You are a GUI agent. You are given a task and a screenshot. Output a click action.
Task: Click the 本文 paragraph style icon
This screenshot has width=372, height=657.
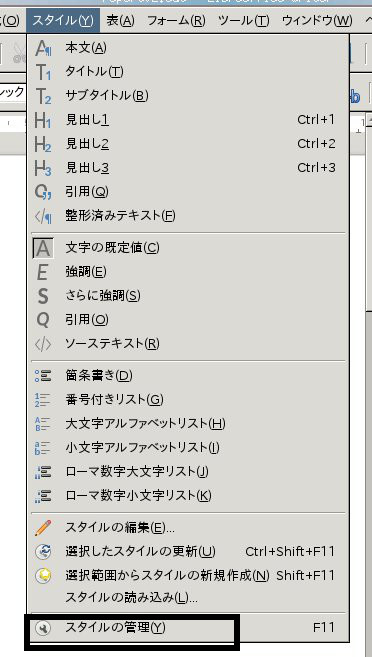(43, 48)
